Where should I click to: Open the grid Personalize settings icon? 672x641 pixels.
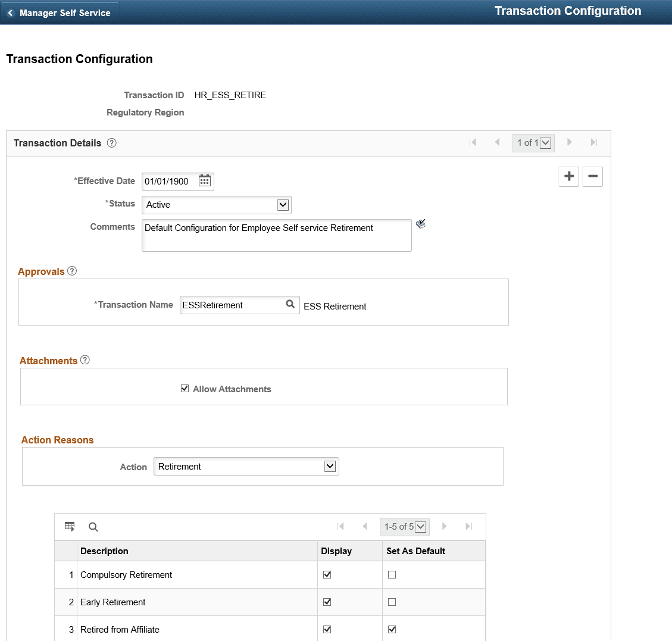(70, 526)
